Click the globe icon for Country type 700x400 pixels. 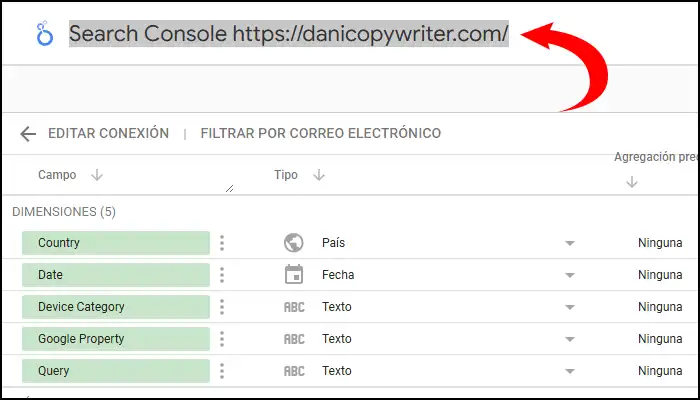(294, 243)
